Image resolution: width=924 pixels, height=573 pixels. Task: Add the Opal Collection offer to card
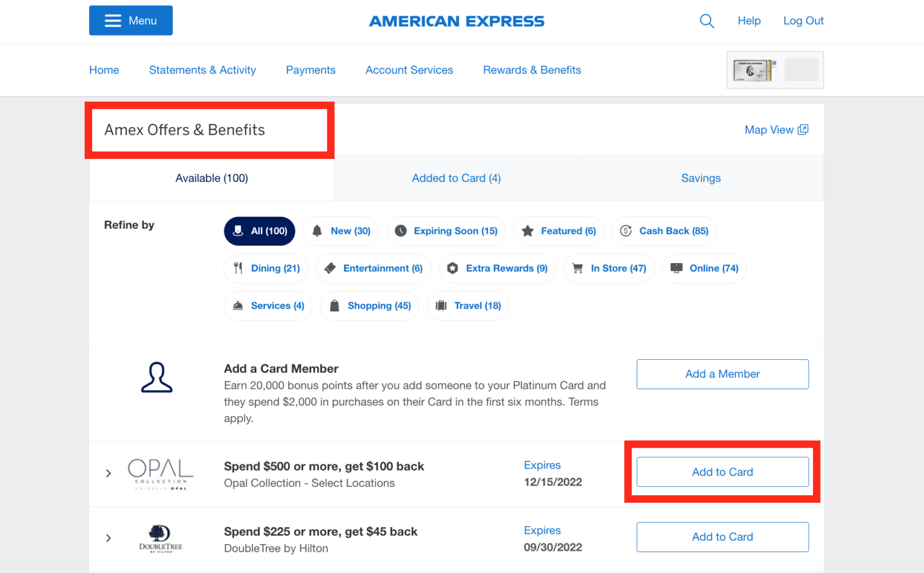(722, 472)
